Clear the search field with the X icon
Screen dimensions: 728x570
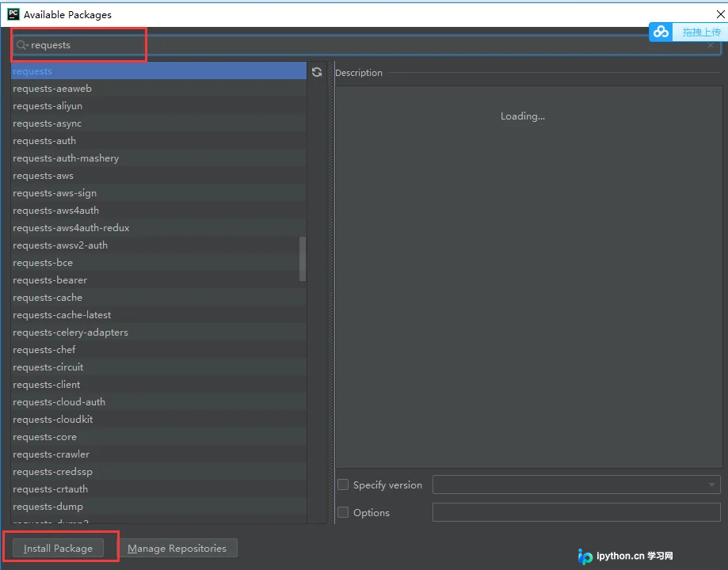710,45
